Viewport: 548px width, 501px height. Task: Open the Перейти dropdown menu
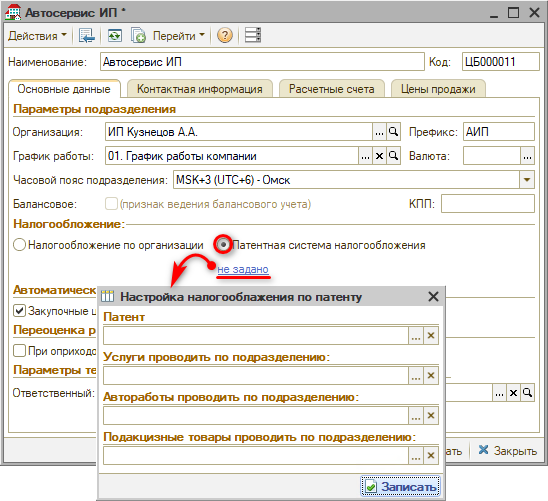(179, 36)
